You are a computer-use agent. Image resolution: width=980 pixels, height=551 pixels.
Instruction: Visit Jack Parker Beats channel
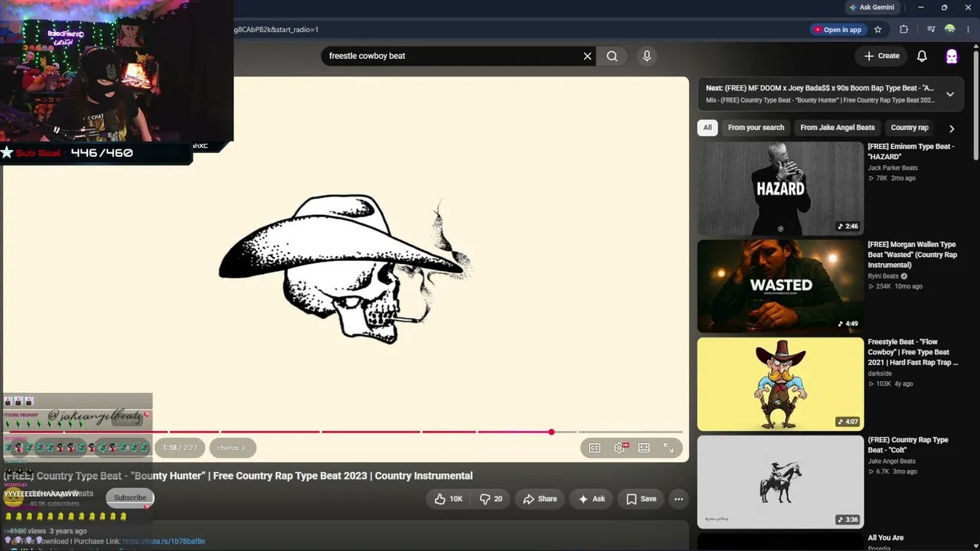point(892,168)
